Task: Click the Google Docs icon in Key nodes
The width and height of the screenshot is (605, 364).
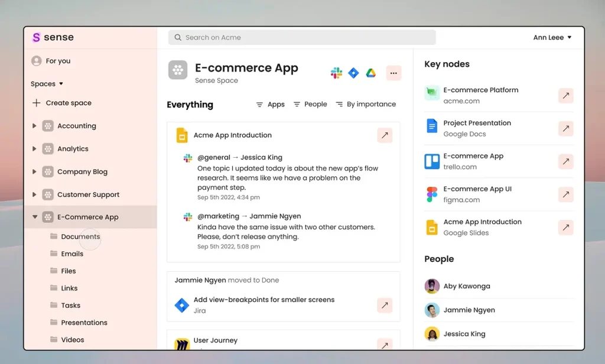Action: (x=432, y=126)
